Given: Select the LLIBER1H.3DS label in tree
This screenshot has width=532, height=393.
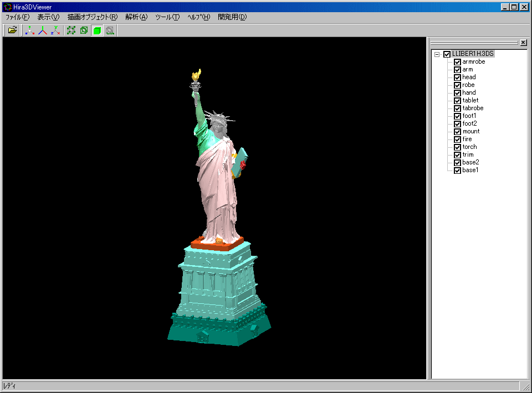Looking at the screenshot, I should [x=473, y=54].
